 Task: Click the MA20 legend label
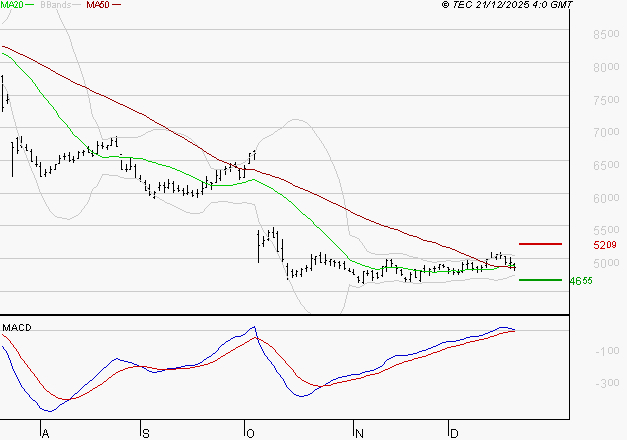coord(12,5)
